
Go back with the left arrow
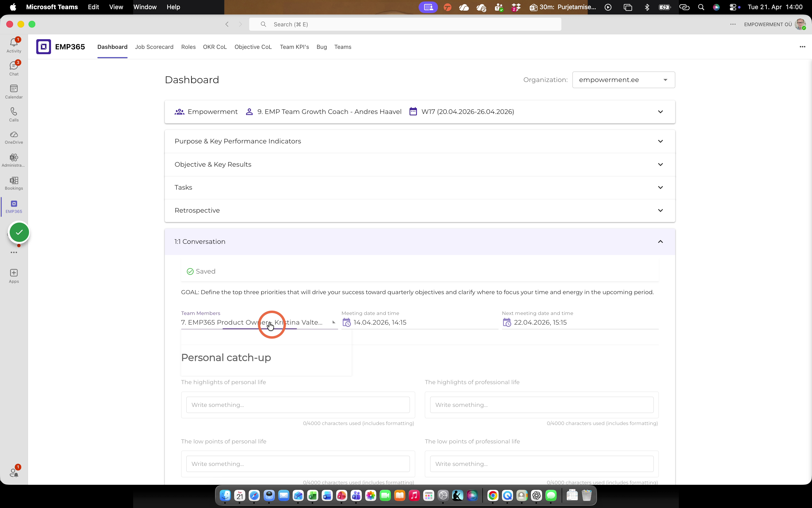[227, 24]
